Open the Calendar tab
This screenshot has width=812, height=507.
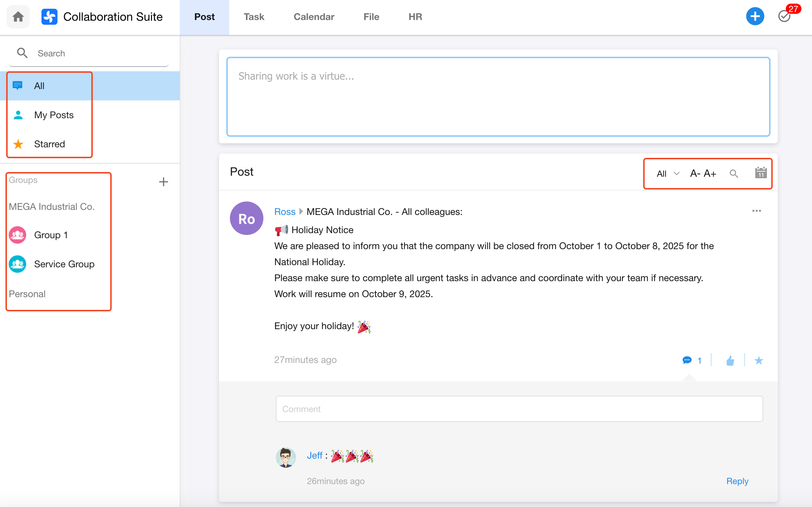coord(314,17)
